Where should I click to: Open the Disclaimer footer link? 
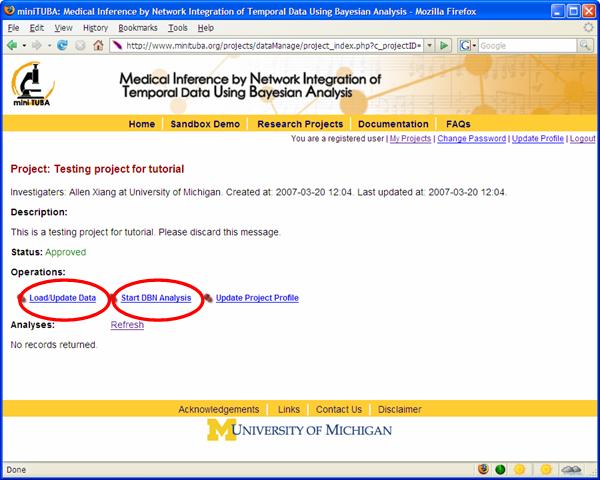click(x=399, y=410)
